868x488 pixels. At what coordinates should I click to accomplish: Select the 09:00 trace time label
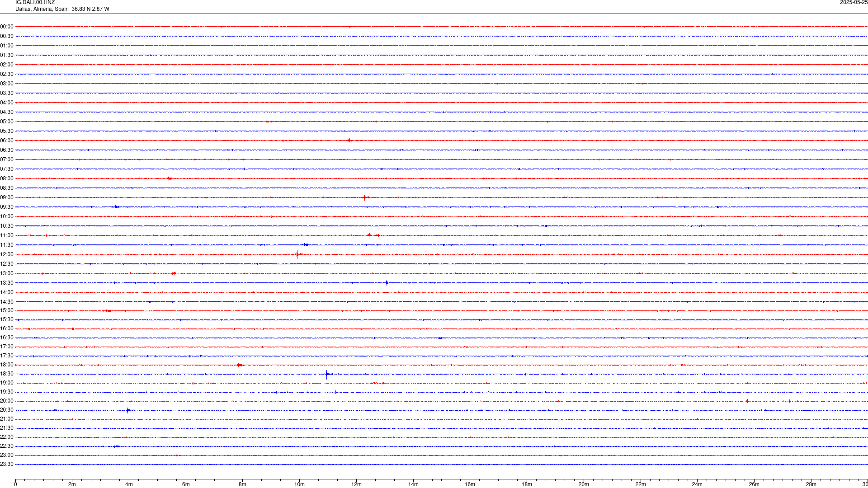[x=7, y=197]
